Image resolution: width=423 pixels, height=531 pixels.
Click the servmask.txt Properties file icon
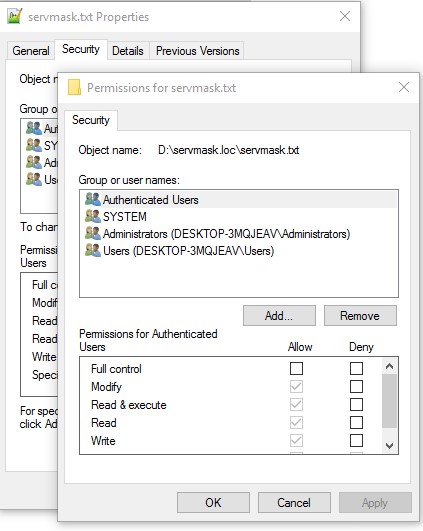pyautogui.click(x=14, y=16)
